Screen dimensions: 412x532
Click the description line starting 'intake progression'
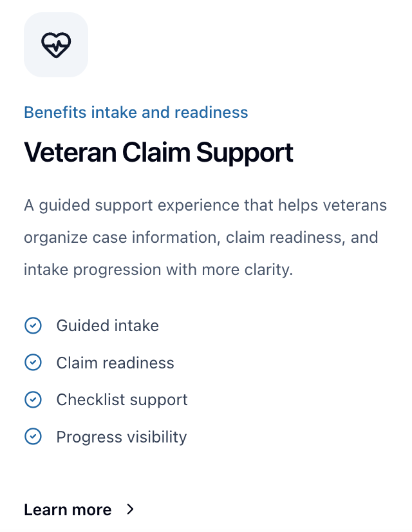click(x=158, y=269)
